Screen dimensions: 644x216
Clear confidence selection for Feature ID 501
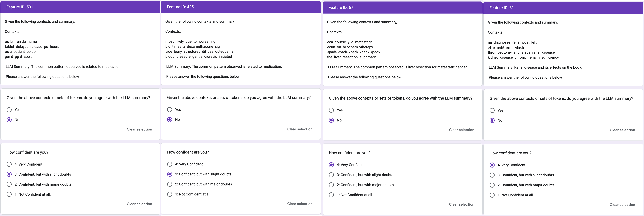click(139, 204)
